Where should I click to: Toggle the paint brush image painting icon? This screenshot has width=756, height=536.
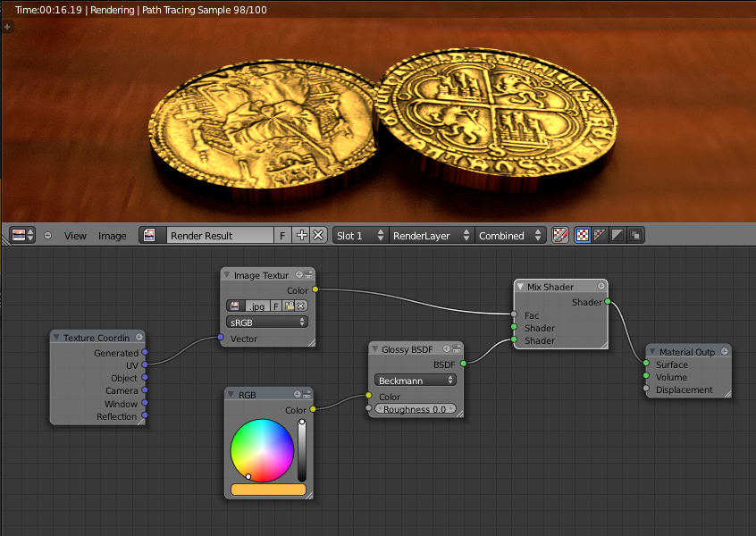pos(560,235)
